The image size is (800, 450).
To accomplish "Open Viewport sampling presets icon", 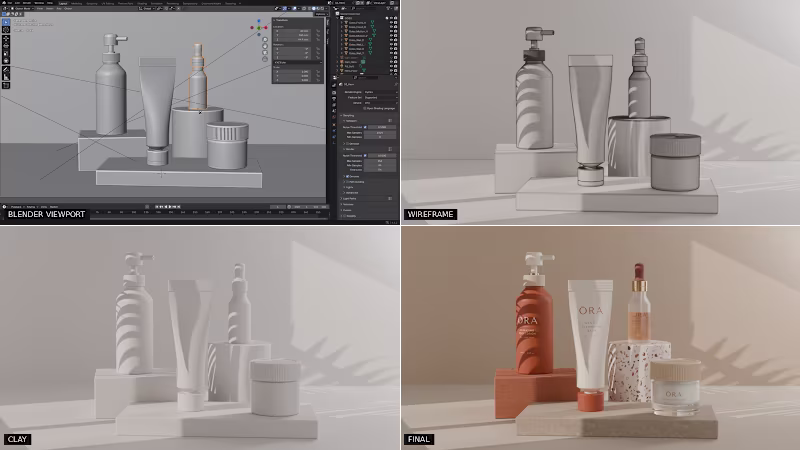I will (x=390, y=121).
